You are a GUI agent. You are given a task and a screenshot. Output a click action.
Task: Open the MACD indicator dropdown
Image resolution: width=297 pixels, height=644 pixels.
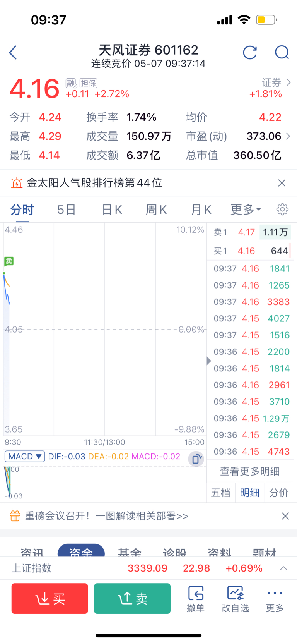tap(25, 456)
